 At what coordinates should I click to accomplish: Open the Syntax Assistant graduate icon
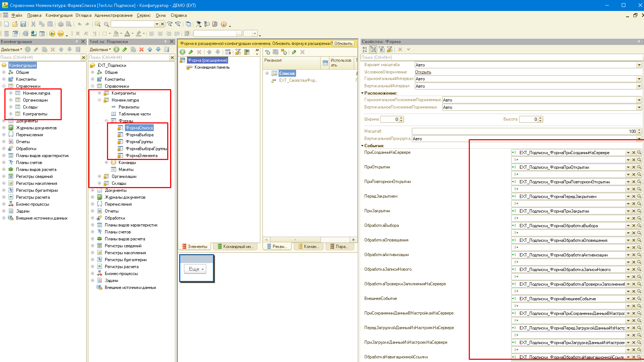pos(199,24)
